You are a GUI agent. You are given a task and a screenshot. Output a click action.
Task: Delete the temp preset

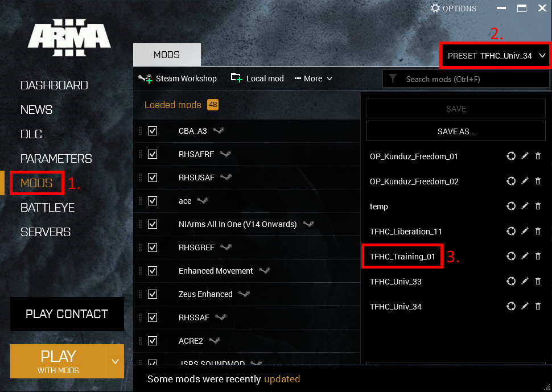click(538, 206)
